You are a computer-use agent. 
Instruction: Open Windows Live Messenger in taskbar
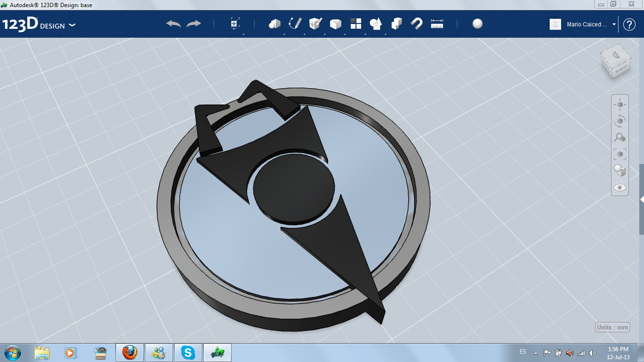point(158,353)
